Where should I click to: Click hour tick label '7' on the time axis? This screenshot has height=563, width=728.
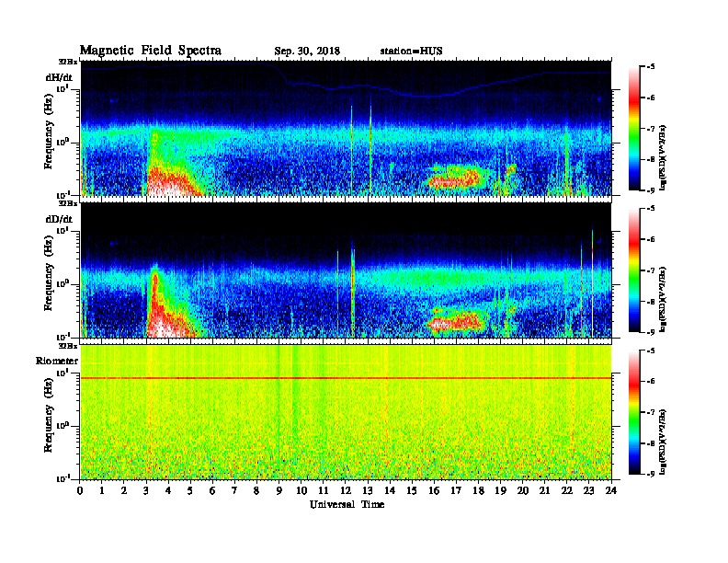pos(235,491)
